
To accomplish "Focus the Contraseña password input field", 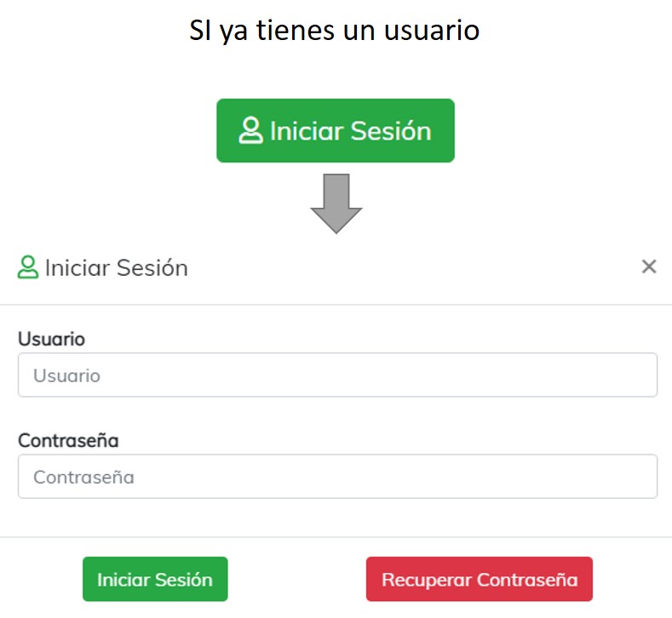I will point(337,477).
